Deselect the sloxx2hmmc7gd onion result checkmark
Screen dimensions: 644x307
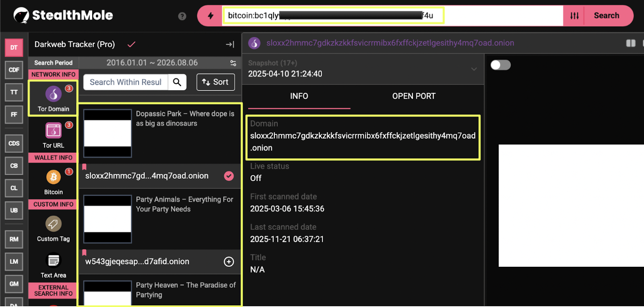229,176
